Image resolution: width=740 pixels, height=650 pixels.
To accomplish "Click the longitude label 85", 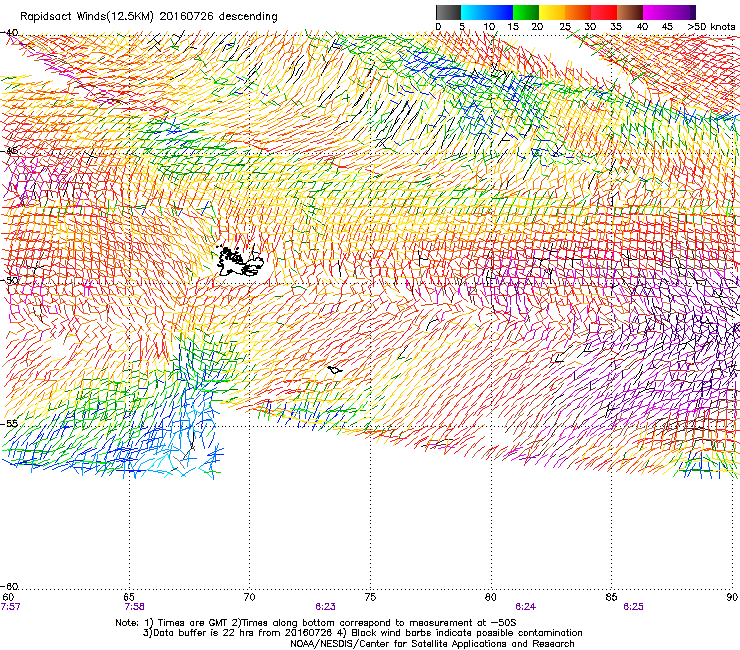I will 611,597.
